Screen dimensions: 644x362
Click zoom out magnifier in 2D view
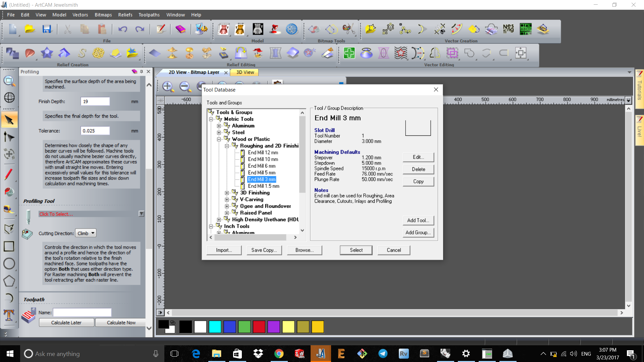coord(185,86)
